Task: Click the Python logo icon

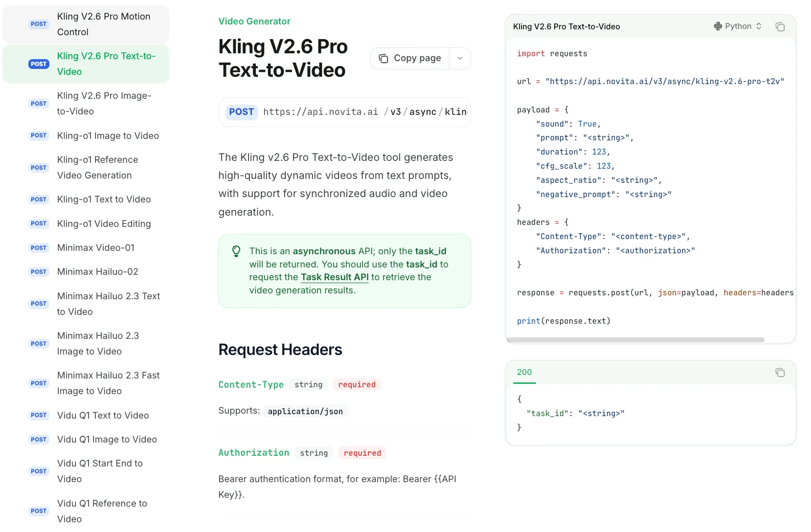Action: [718, 26]
